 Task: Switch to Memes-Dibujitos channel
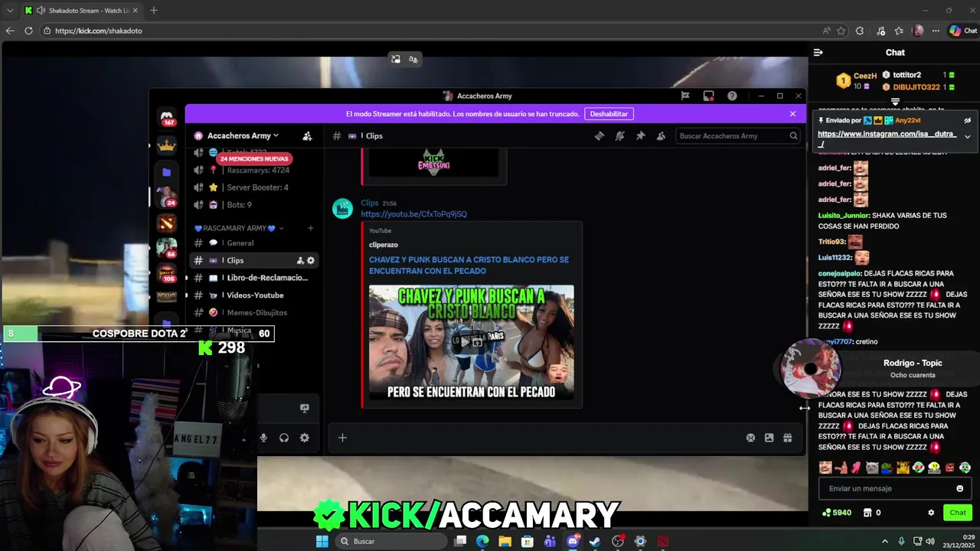pyautogui.click(x=256, y=312)
